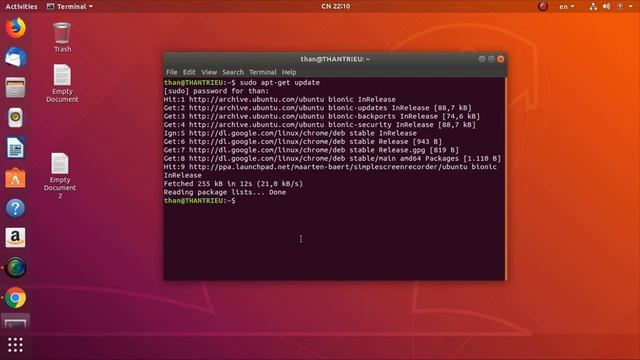The height and width of the screenshot is (360, 640).
Task: Open Thunderbird mail in the dock
Action: tap(16, 58)
